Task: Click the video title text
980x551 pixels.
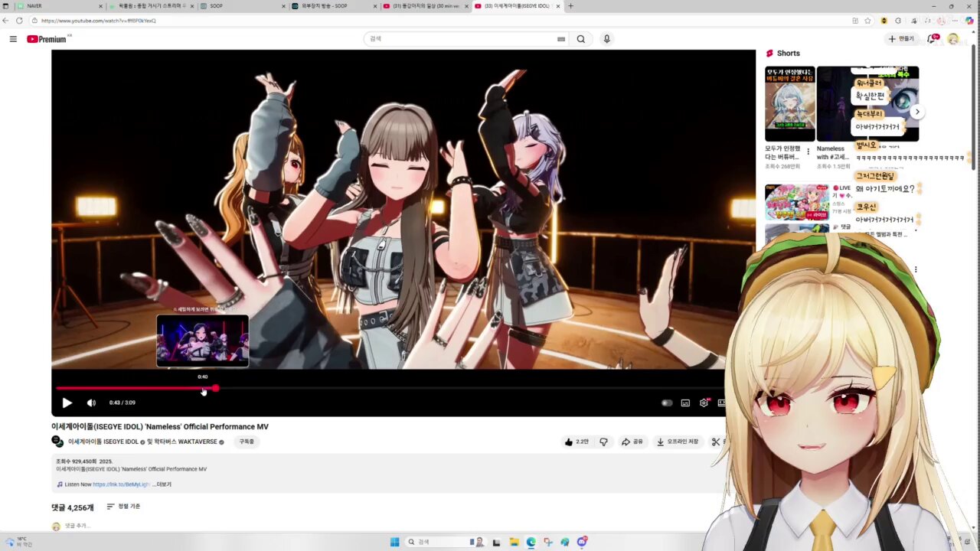Action: tap(160, 426)
